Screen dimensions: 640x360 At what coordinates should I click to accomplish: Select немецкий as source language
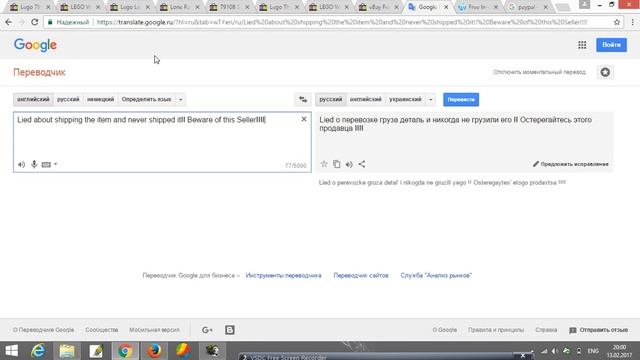pyautogui.click(x=100, y=99)
